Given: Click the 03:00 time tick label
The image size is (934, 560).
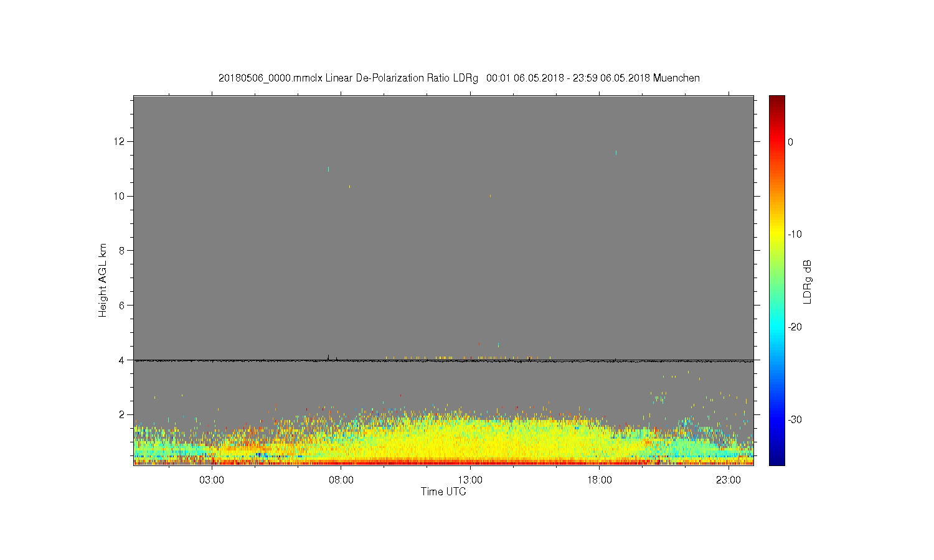Looking at the screenshot, I should coord(212,480).
